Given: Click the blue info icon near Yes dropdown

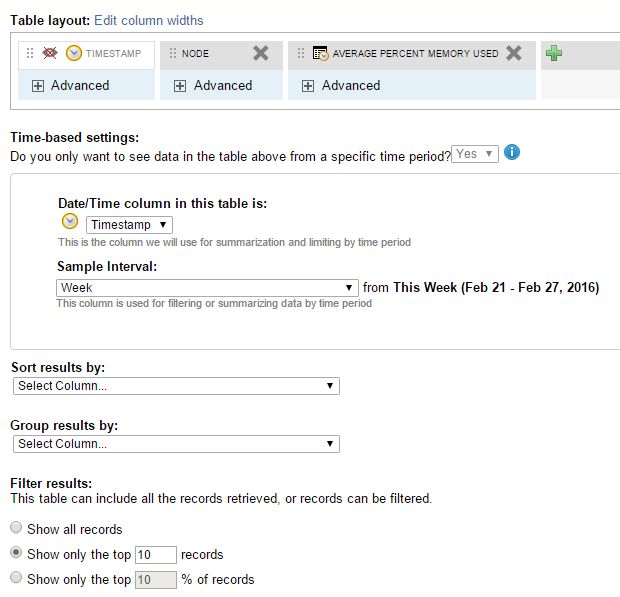Looking at the screenshot, I should [x=512, y=153].
